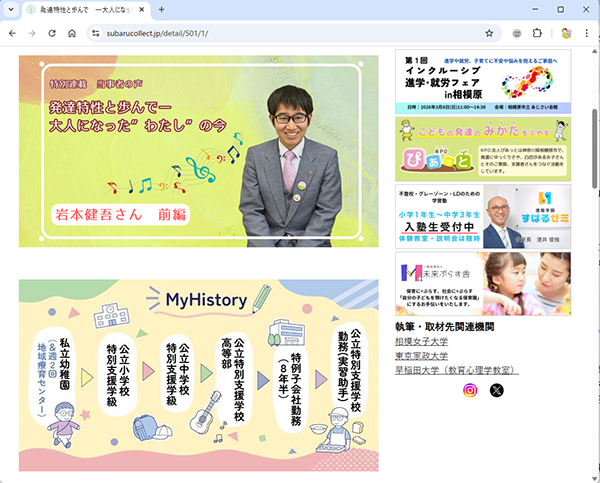Expand the tab search dropdown arrow
This screenshot has width=600, height=483.
(11, 10)
